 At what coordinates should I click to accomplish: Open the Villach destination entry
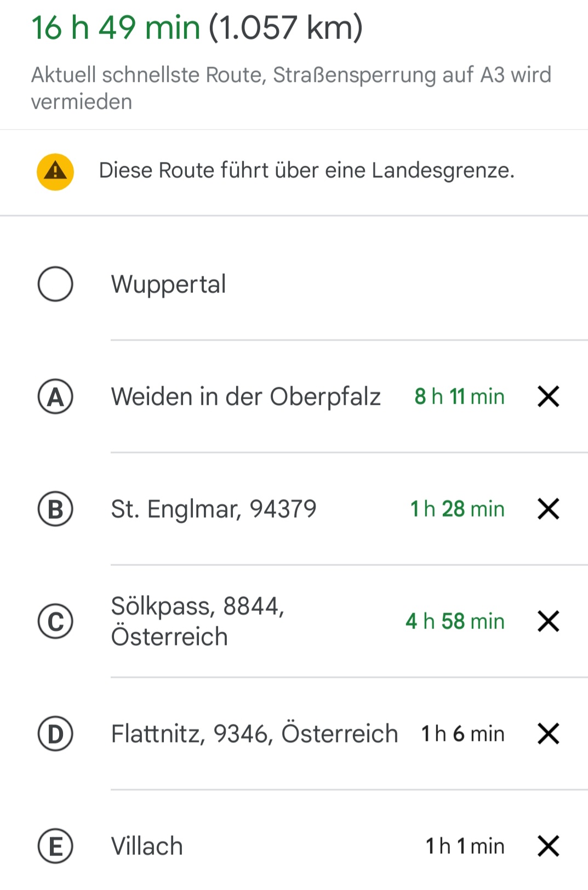pyautogui.click(x=147, y=846)
